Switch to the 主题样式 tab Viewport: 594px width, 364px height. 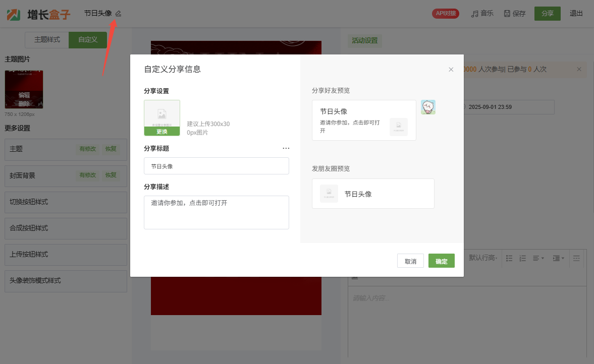pyautogui.click(x=47, y=40)
